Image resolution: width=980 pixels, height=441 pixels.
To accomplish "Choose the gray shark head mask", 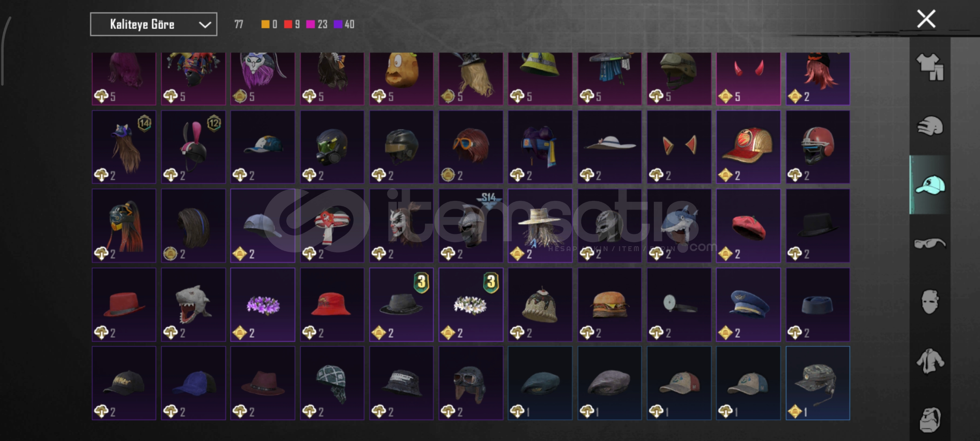I will pos(193,305).
